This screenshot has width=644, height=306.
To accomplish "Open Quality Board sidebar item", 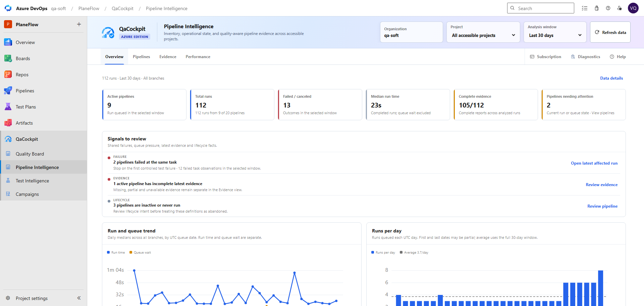I will click(44, 154).
